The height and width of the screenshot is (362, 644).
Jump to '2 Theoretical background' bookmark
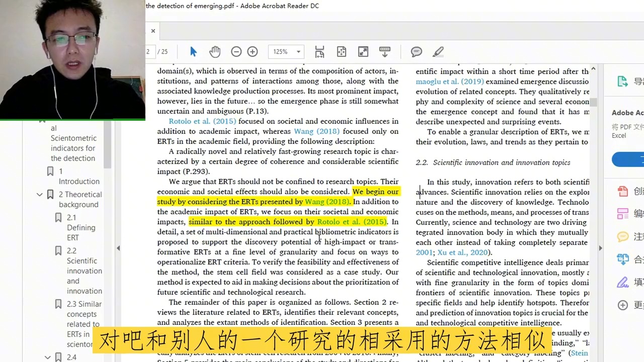coord(80,200)
